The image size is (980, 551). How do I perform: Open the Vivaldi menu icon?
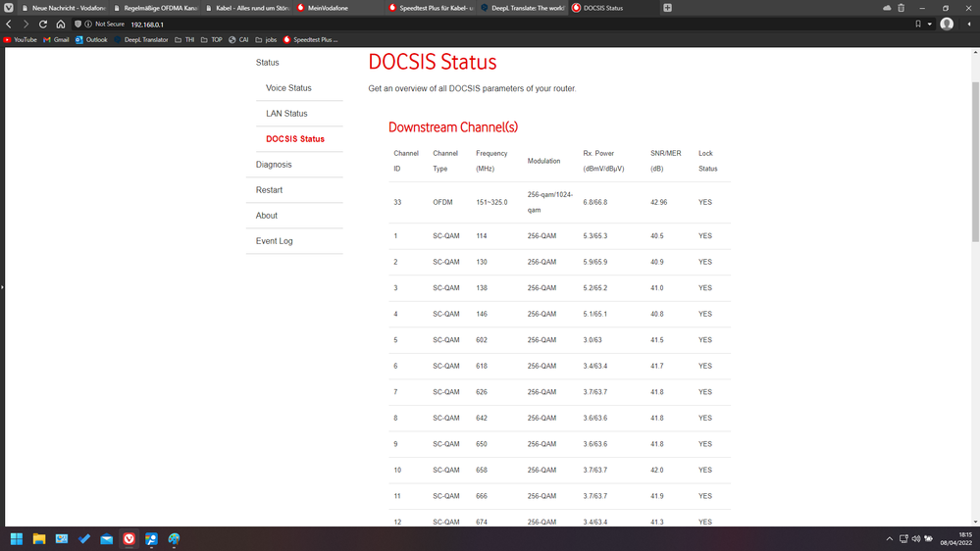coord(8,8)
